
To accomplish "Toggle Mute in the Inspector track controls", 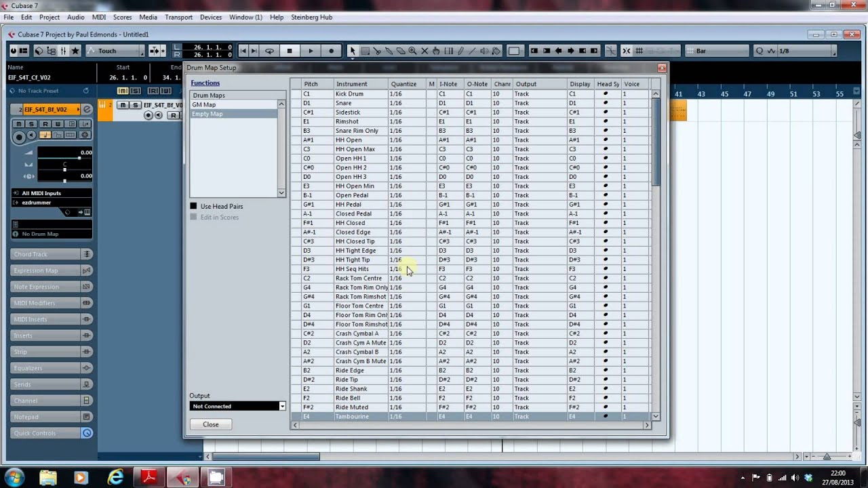I will pos(19,124).
